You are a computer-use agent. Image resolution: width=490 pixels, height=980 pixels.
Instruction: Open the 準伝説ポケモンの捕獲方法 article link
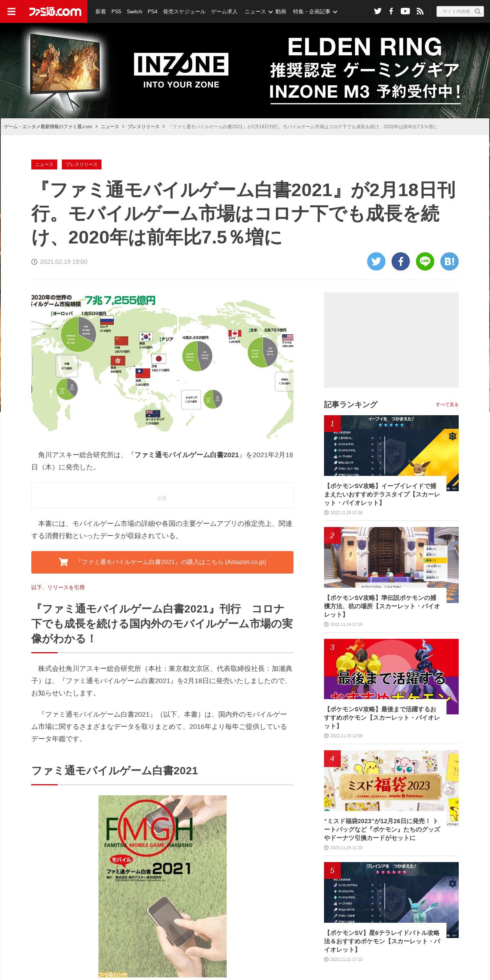click(382, 606)
